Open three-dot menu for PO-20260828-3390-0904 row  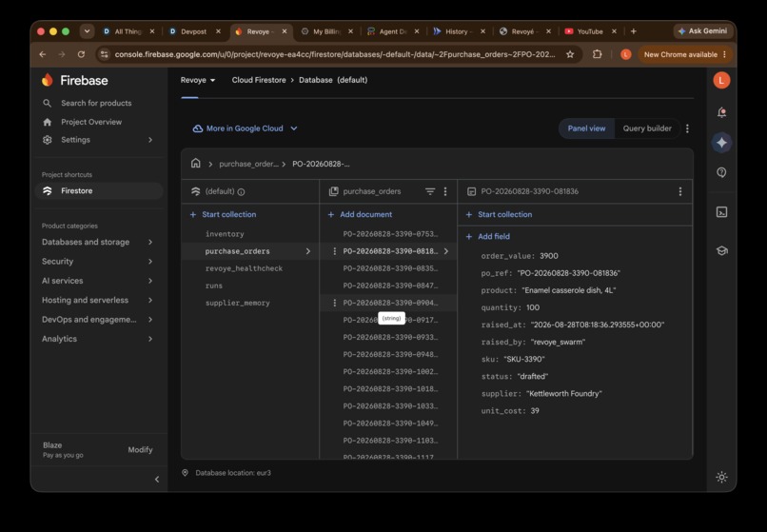click(335, 303)
